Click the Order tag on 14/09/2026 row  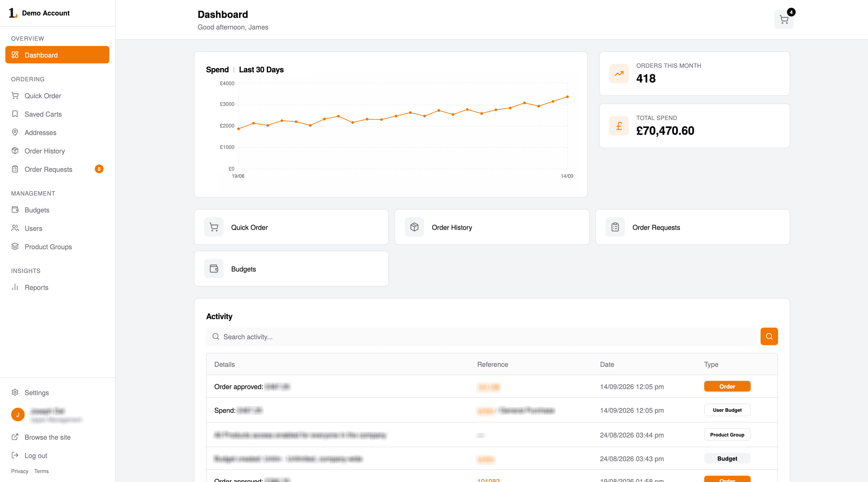[x=727, y=386]
